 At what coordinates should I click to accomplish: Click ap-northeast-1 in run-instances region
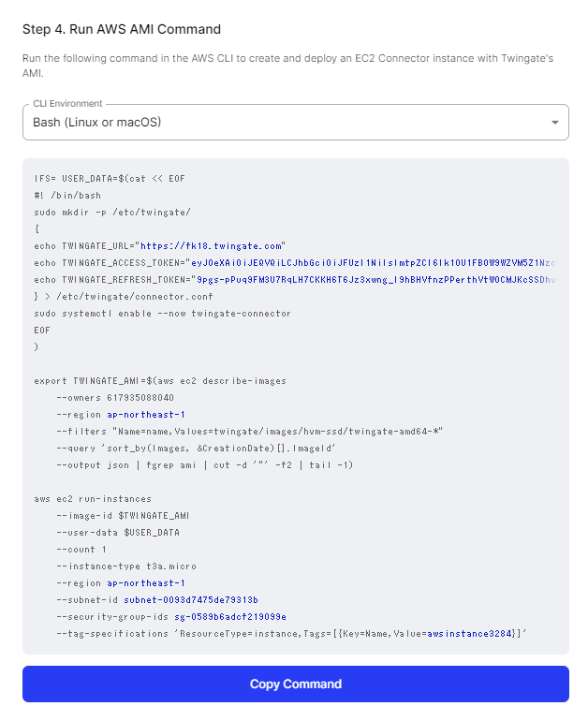click(x=146, y=583)
